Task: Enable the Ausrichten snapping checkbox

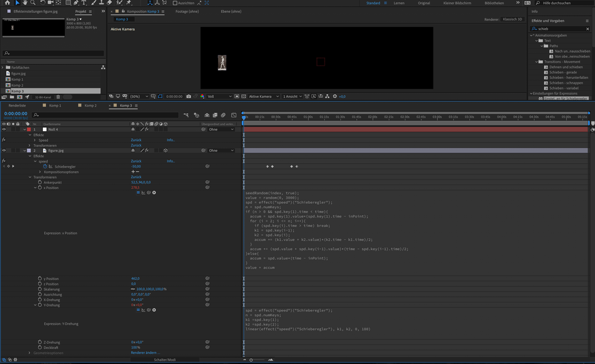Action: [x=175, y=3]
